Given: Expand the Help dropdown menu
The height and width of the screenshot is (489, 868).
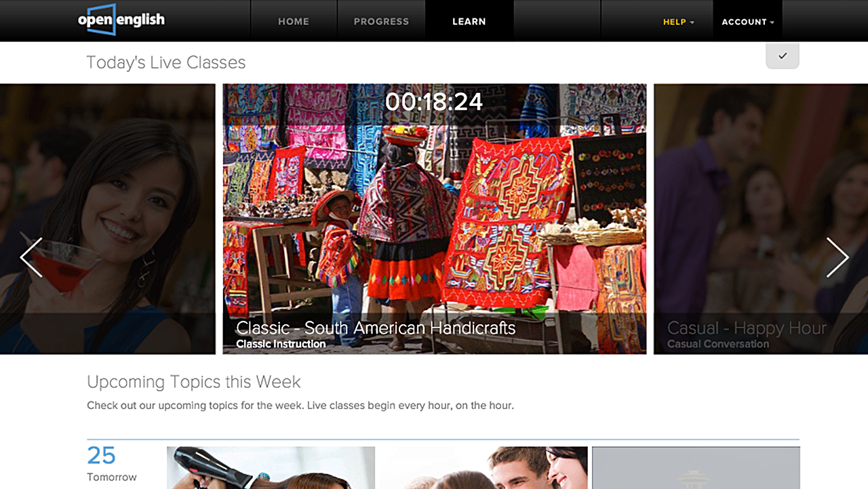Looking at the screenshot, I should tap(678, 22).
